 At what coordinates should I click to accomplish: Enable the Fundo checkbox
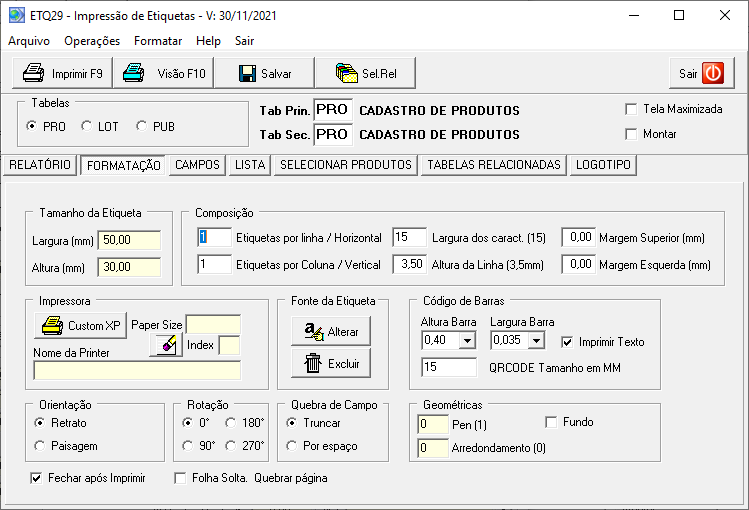(551, 422)
